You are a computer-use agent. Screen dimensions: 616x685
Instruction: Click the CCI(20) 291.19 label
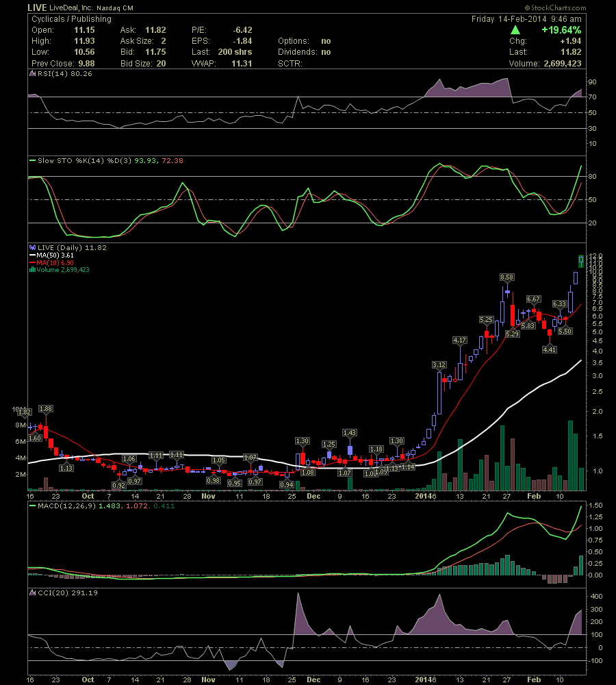[68, 593]
